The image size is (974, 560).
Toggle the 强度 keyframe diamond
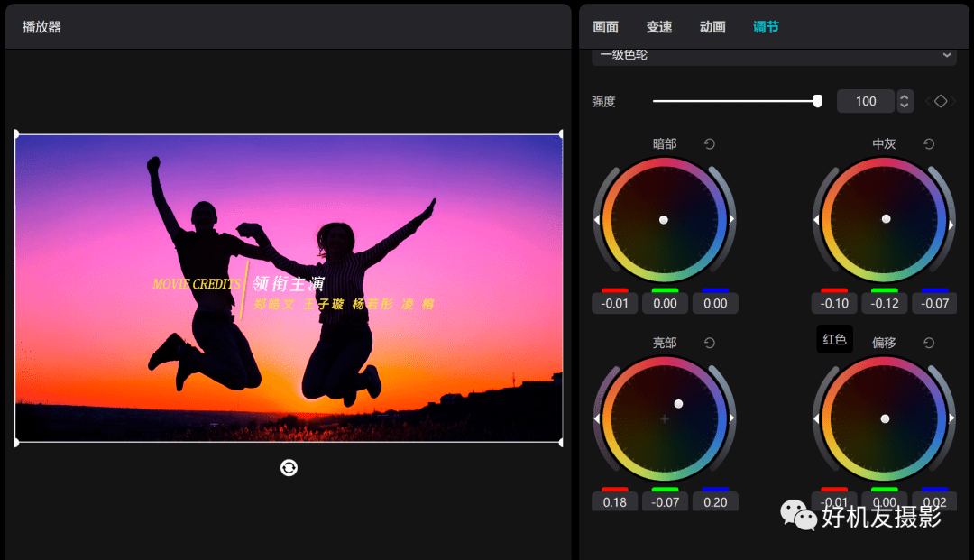(941, 102)
